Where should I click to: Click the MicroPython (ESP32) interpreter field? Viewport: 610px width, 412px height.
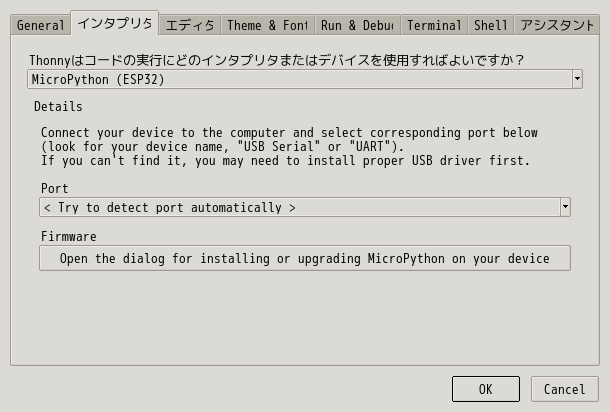300,78
